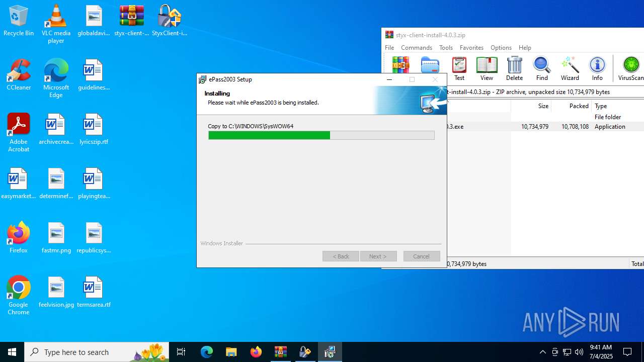Launch VLC media player shortcut
Screen dimensions: 644x362
click(56, 24)
